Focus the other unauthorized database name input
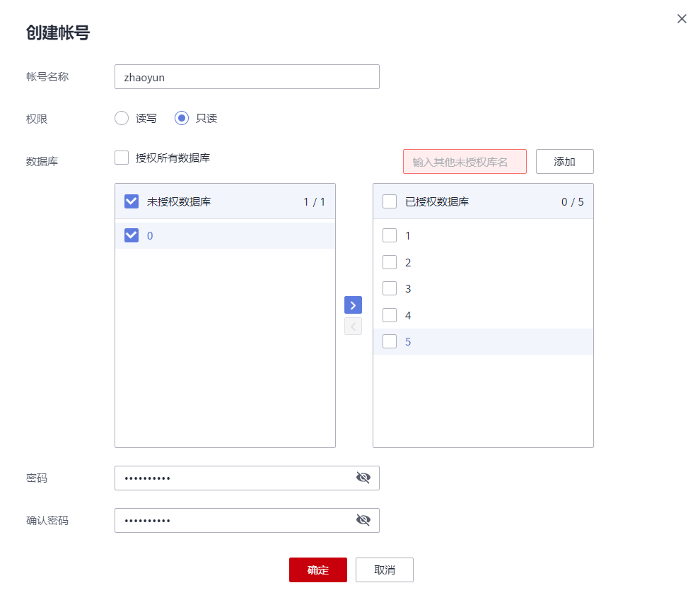Viewport: 700px width, 607px height. pyautogui.click(x=465, y=161)
